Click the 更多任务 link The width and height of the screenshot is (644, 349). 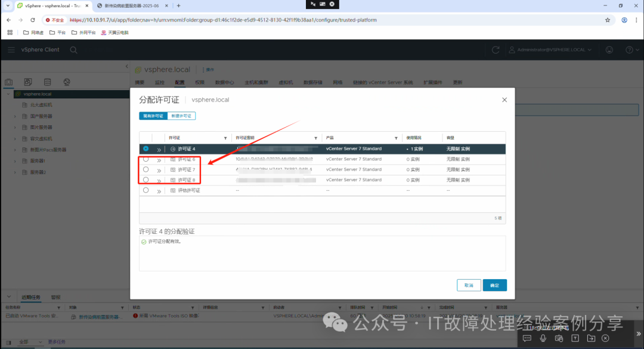57,342
